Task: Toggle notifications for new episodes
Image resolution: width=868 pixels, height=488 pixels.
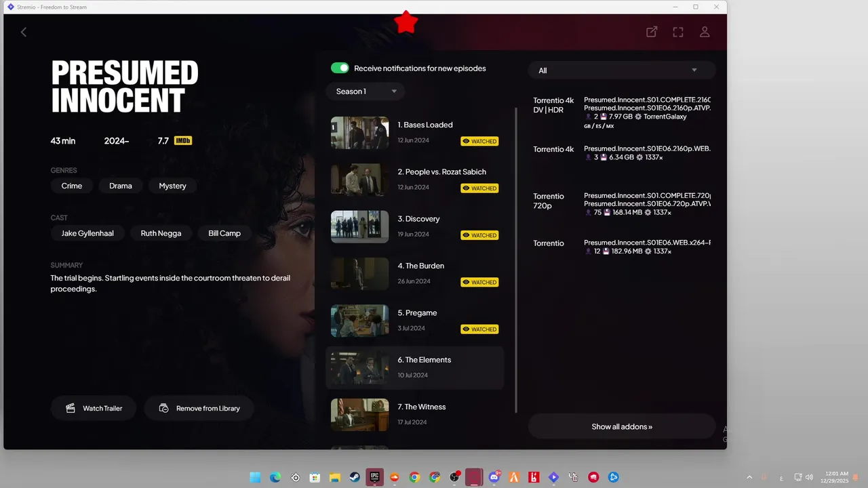Action: click(340, 68)
